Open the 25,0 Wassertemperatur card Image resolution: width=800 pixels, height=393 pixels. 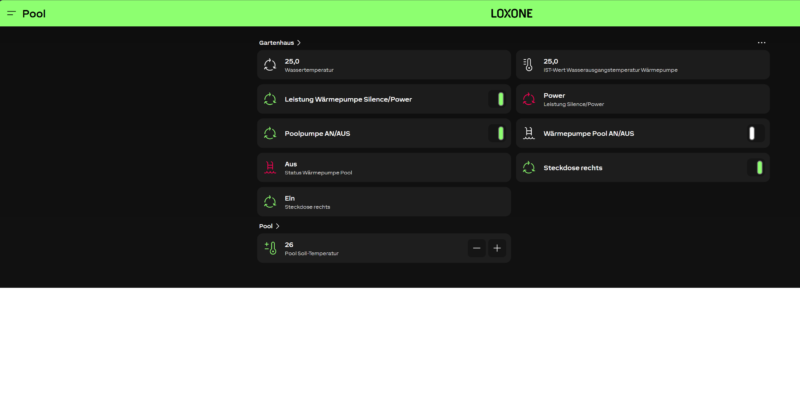(x=384, y=65)
